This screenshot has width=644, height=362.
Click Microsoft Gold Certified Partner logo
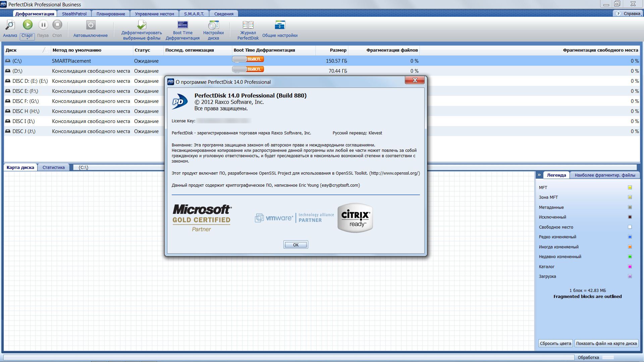click(x=202, y=218)
